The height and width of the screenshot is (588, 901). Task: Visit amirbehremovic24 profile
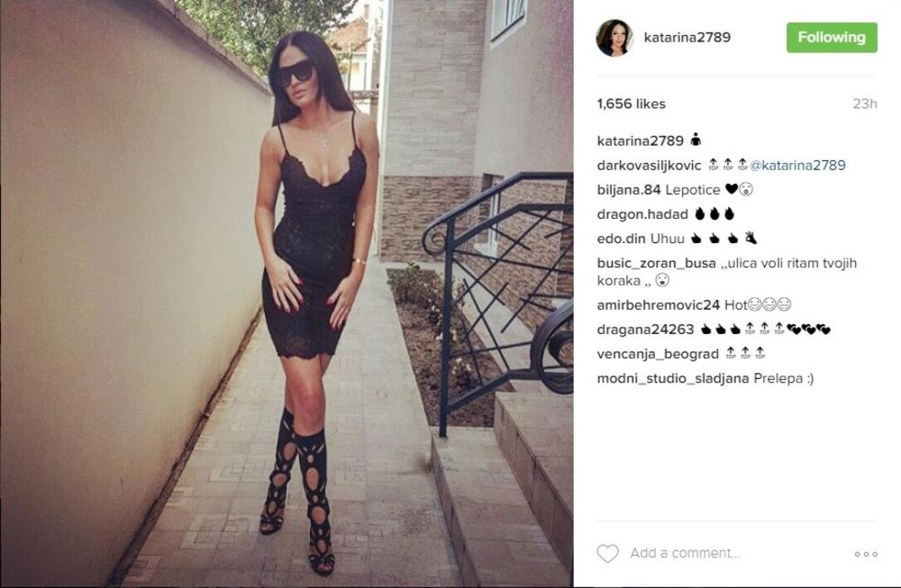click(x=658, y=305)
